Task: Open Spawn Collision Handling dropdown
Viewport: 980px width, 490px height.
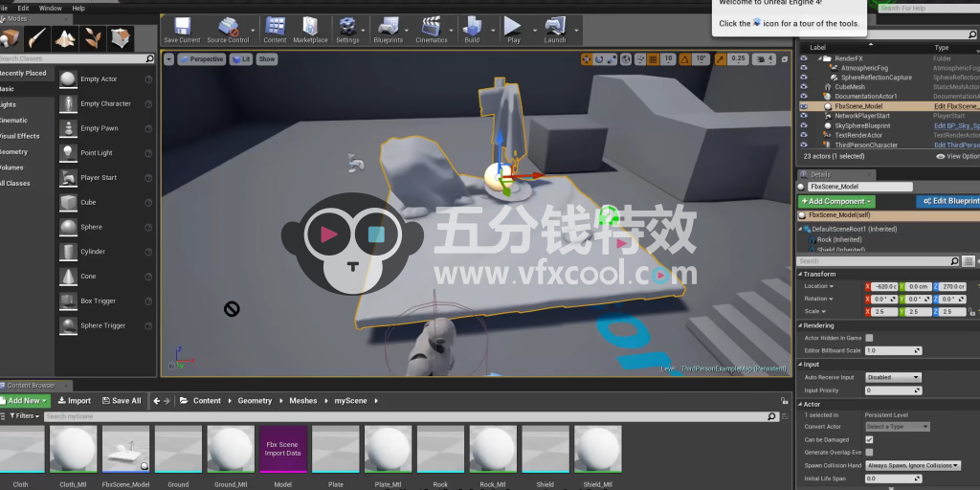Action: point(912,466)
